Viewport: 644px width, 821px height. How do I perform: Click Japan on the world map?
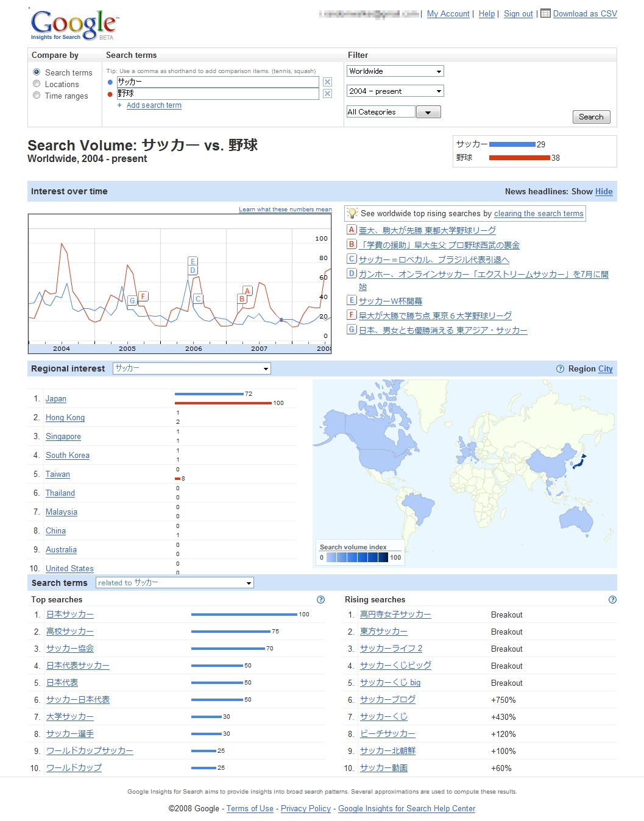pos(579,462)
